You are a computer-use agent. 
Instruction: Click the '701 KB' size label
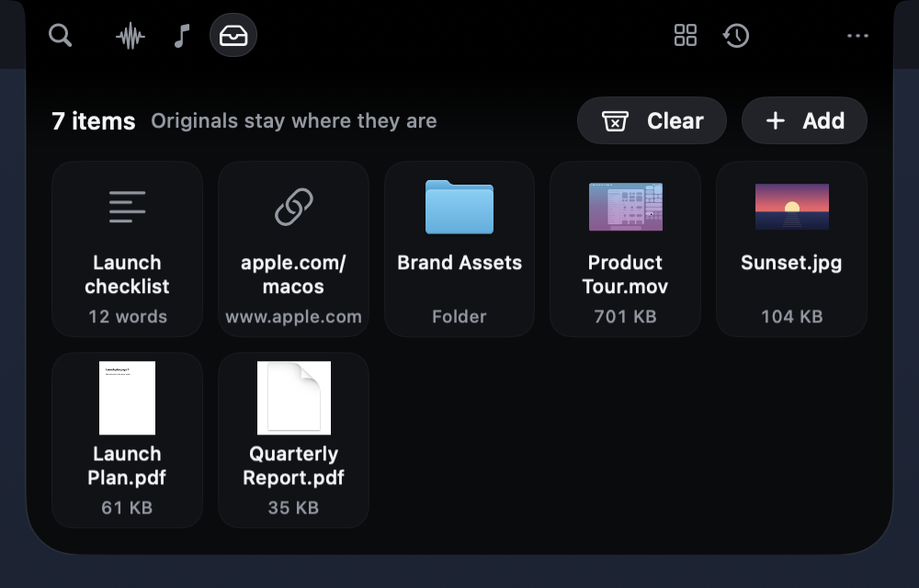pos(625,317)
